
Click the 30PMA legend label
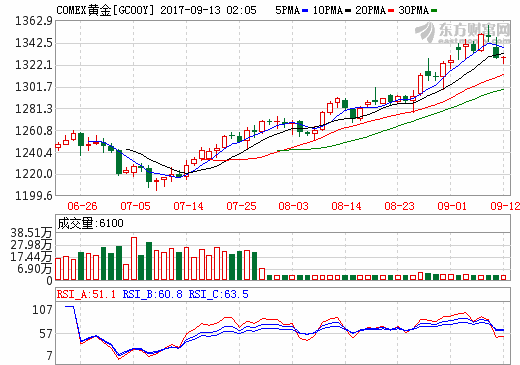coord(413,11)
